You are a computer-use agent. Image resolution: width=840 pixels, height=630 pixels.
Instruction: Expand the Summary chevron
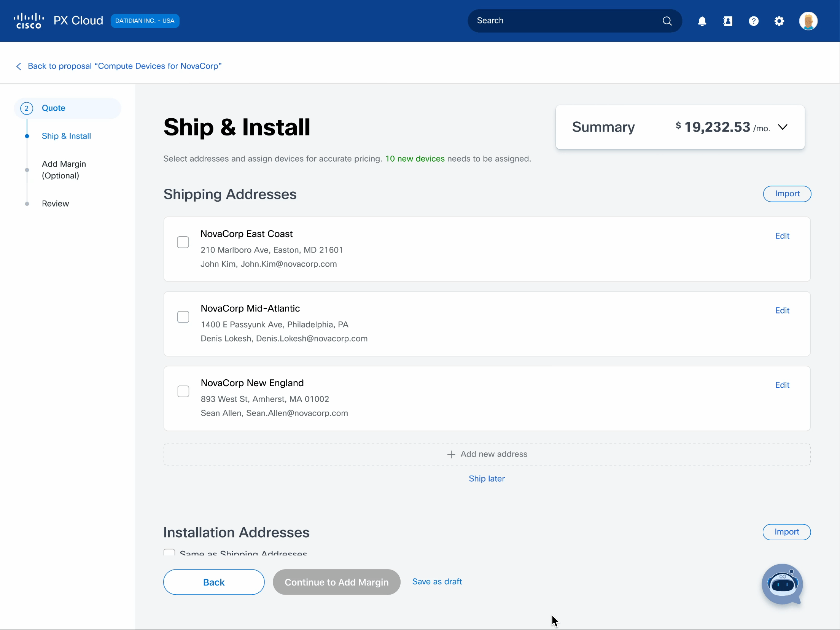click(x=783, y=127)
